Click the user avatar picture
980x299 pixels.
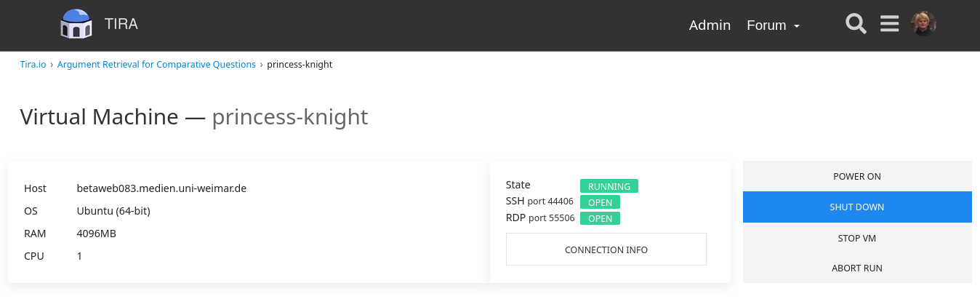click(x=923, y=24)
